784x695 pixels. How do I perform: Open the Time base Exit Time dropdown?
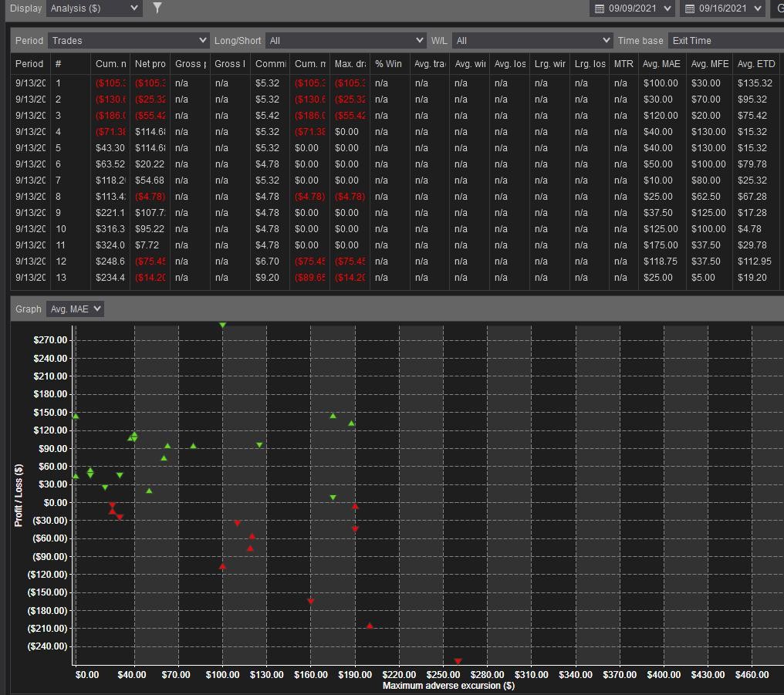tap(726, 40)
